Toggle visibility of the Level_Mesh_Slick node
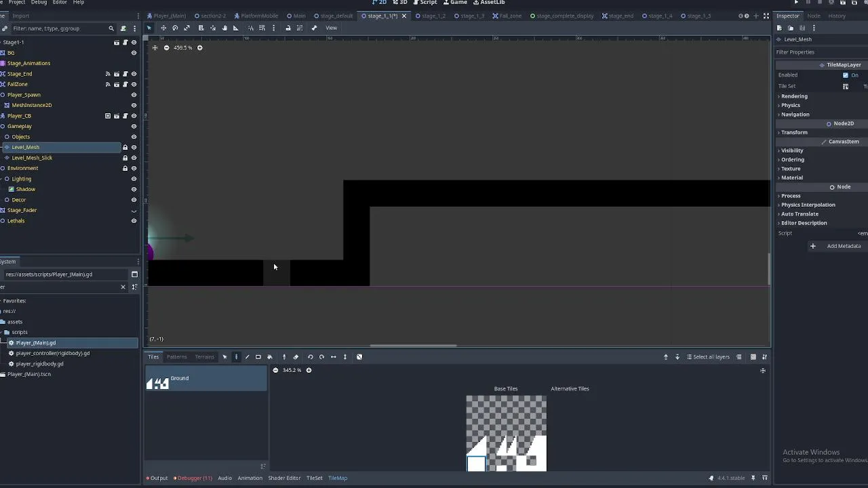Viewport: 868px width, 488px height. [134, 158]
